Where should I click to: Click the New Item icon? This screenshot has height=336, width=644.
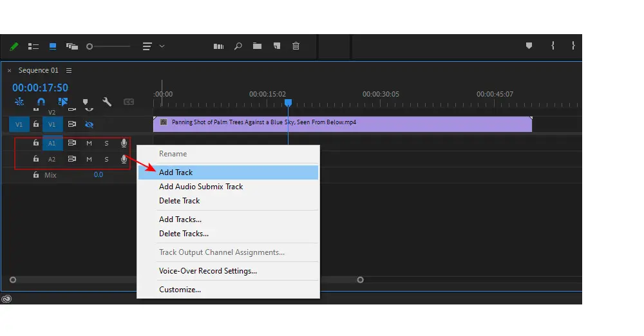point(276,46)
